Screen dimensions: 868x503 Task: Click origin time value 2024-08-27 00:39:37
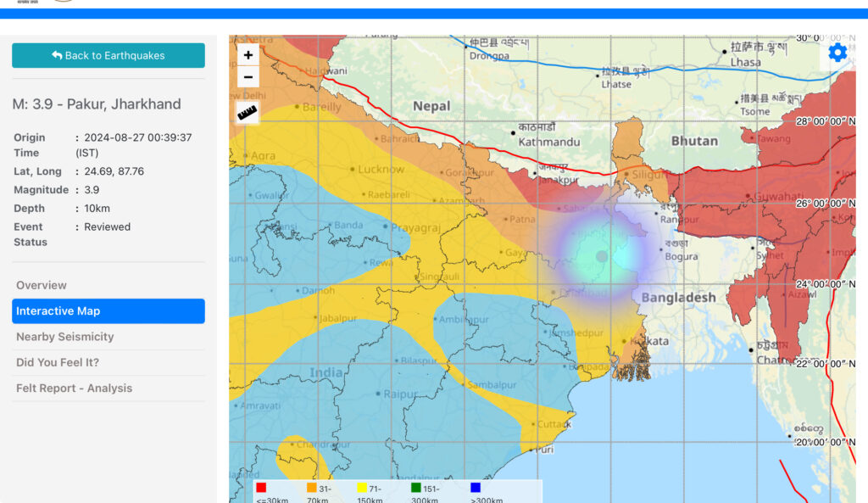tap(138, 137)
